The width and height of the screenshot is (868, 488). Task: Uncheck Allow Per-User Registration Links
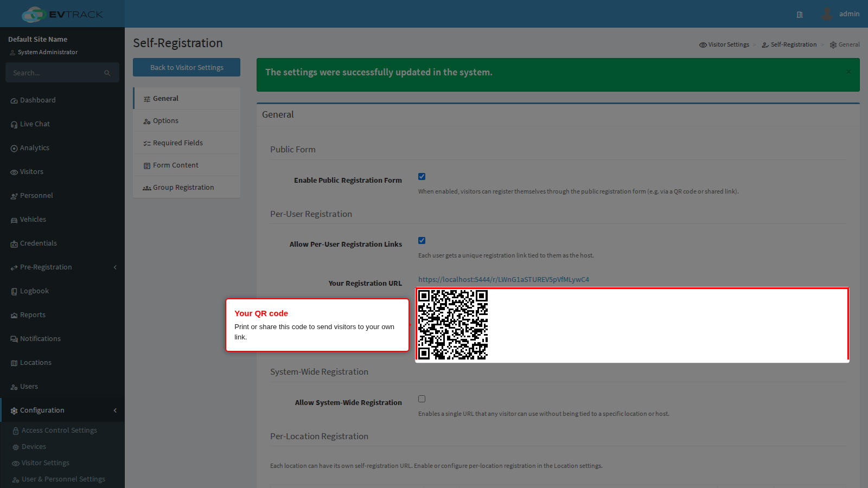pyautogui.click(x=422, y=241)
